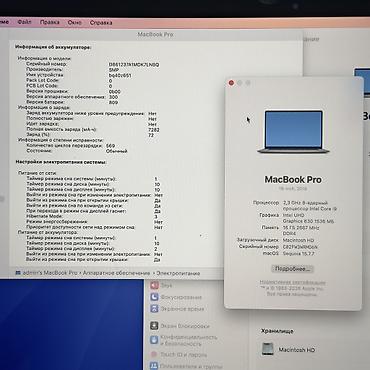The width and height of the screenshot is (370, 370).
Task: Select the Экран блокировки label in sidebar
Action: click(185, 326)
